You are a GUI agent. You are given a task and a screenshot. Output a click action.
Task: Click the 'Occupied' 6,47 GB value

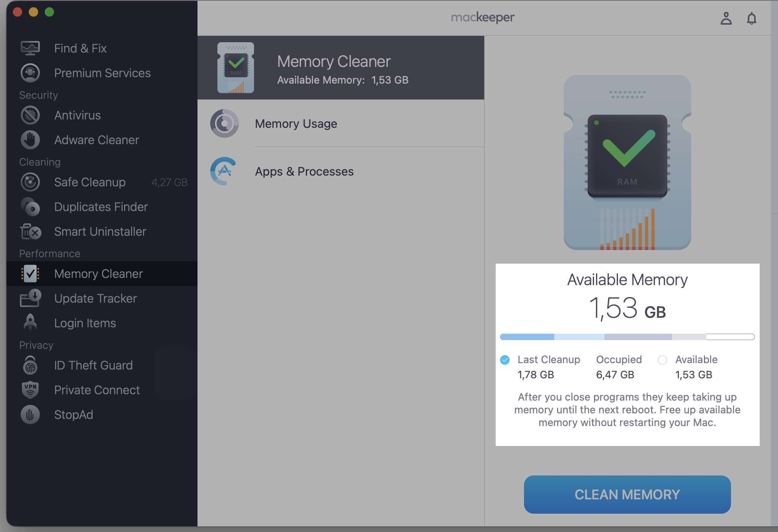[615, 375]
